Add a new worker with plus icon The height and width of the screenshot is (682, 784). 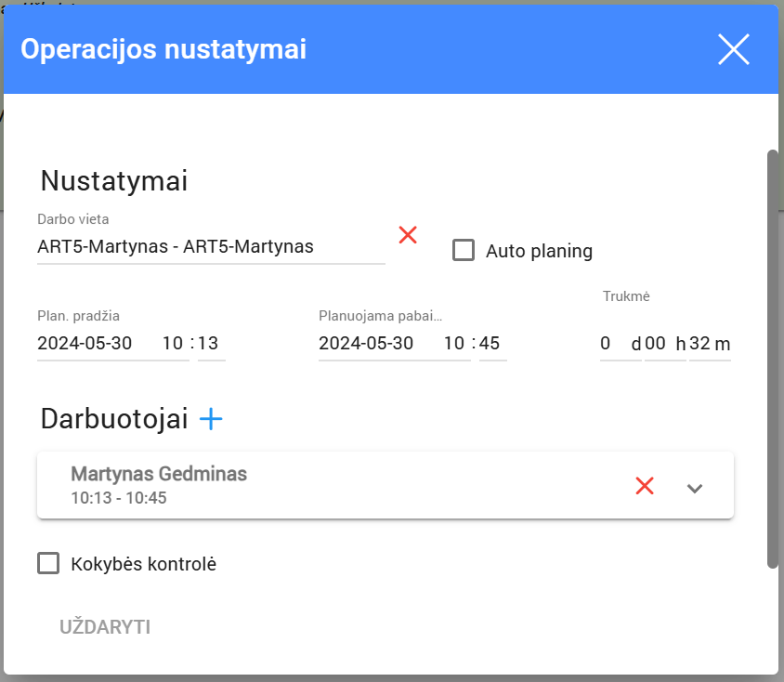tap(212, 420)
